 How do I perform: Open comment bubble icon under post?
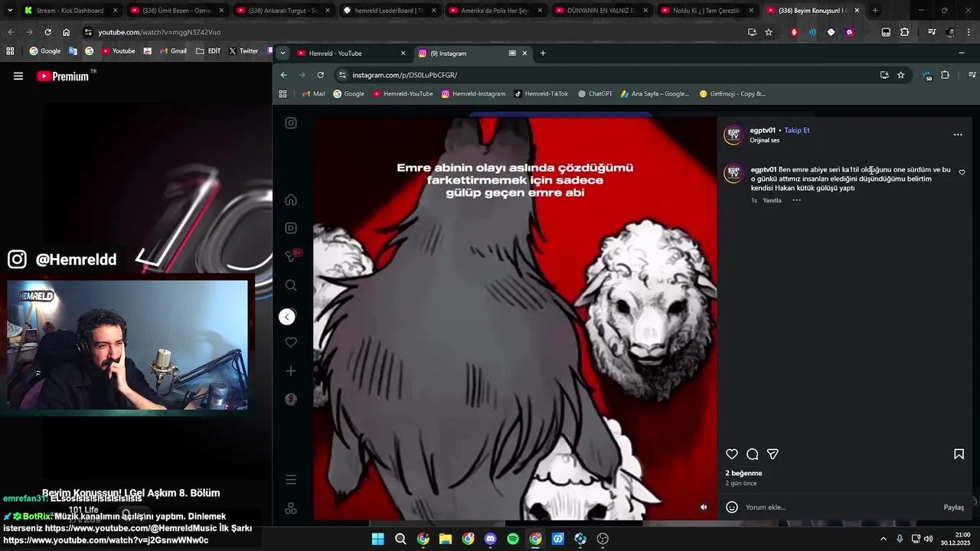753,454
